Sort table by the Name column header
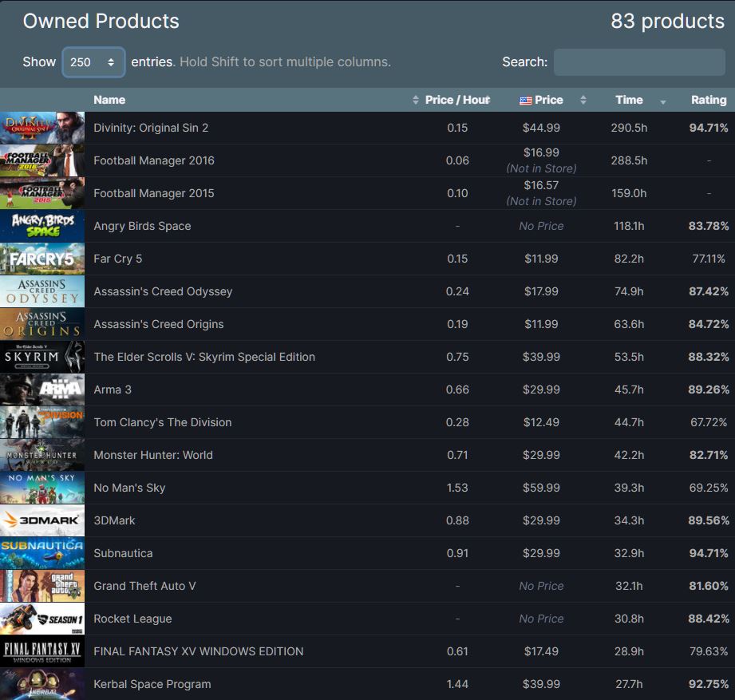Screen dimensions: 735x700 (109, 100)
